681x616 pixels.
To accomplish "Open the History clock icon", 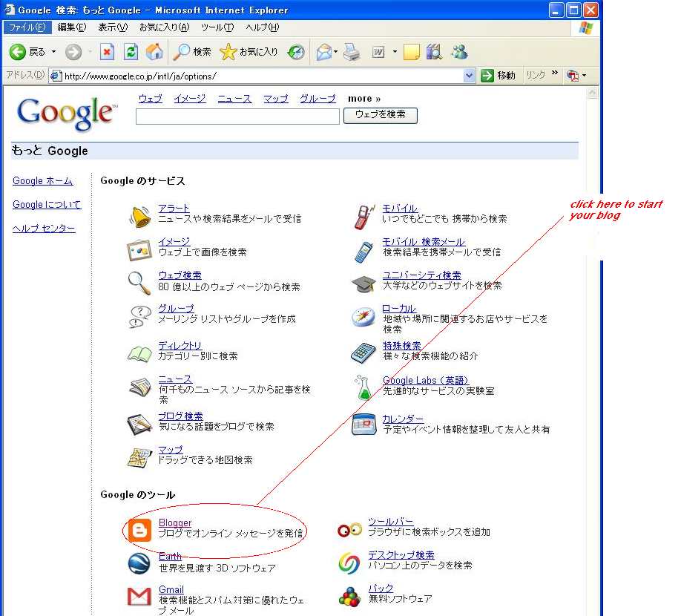I will [296, 52].
